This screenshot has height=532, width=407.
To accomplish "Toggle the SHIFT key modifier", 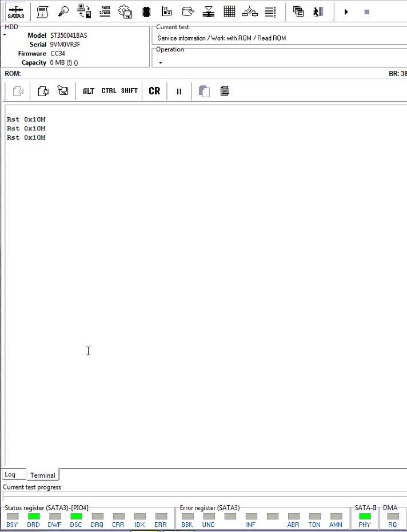I will coord(129,91).
